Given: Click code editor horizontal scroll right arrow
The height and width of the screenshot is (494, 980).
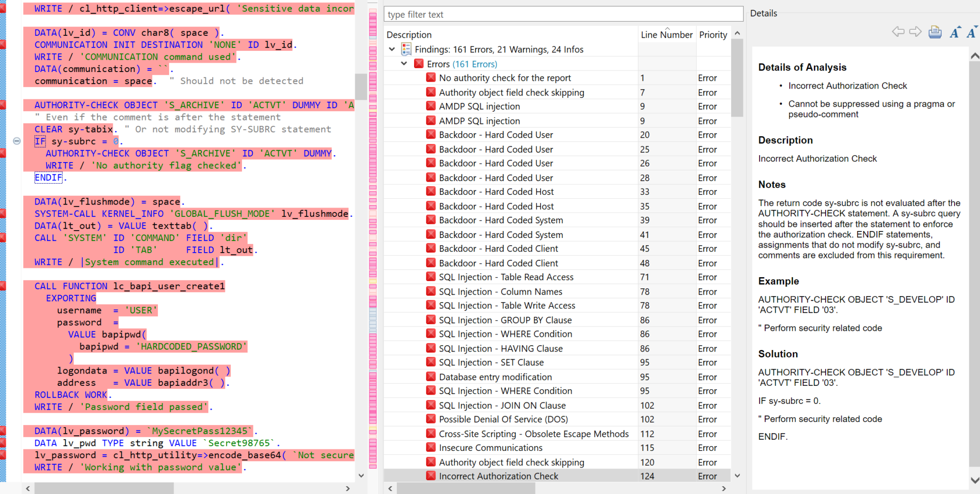Looking at the screenshot, I should 348,488.
